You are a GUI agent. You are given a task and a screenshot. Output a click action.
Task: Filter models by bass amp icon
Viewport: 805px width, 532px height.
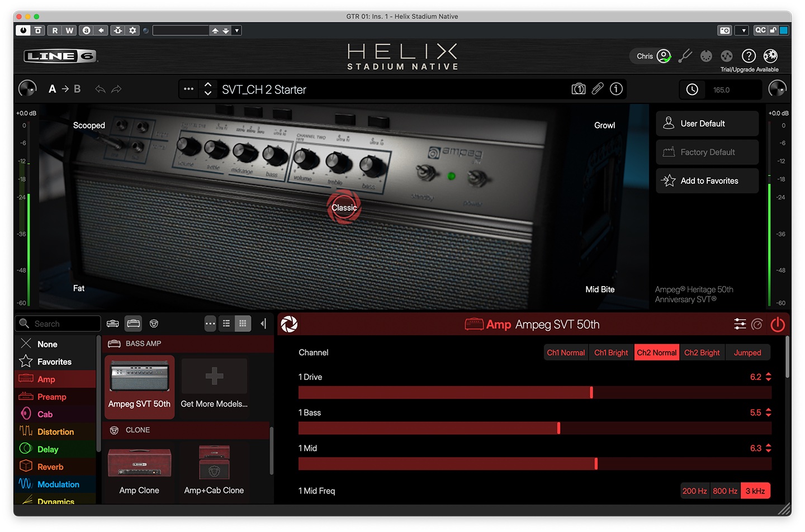133,324
